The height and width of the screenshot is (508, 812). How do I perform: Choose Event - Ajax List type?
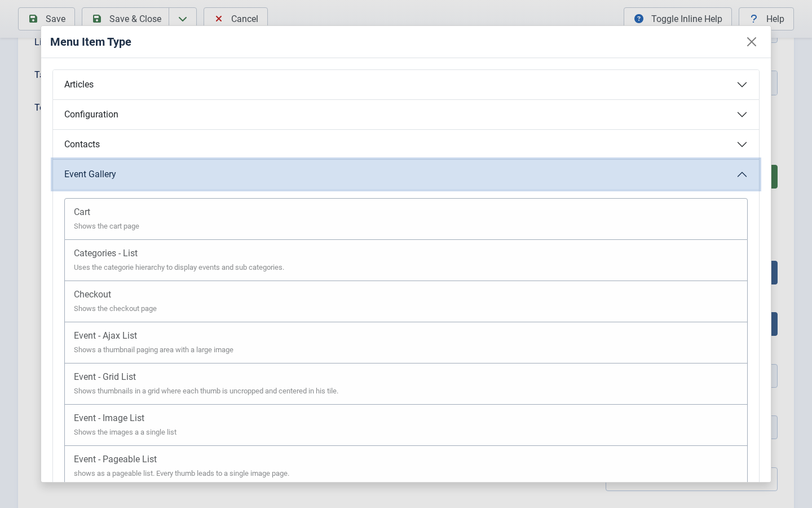(x=406, y=343)
